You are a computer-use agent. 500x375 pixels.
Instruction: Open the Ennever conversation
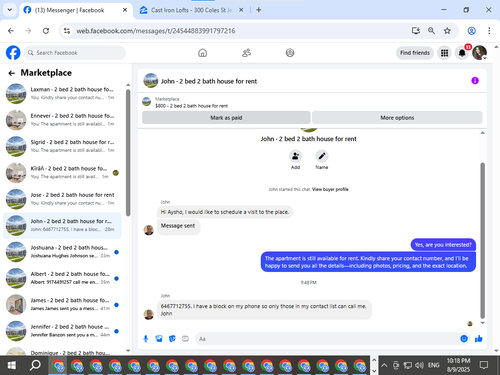pos(62,120)
